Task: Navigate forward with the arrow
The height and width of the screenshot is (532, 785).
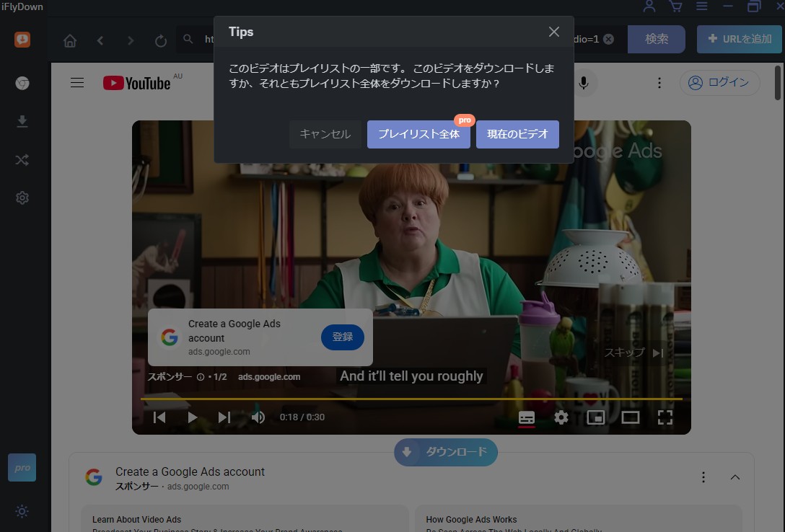Action: pos(131,40)
